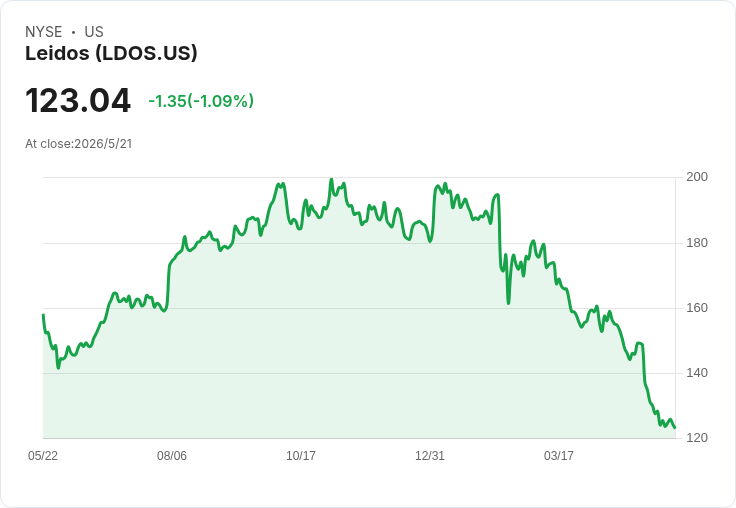
Task: Click the 140 price axis label
Action: pos(697,373)
